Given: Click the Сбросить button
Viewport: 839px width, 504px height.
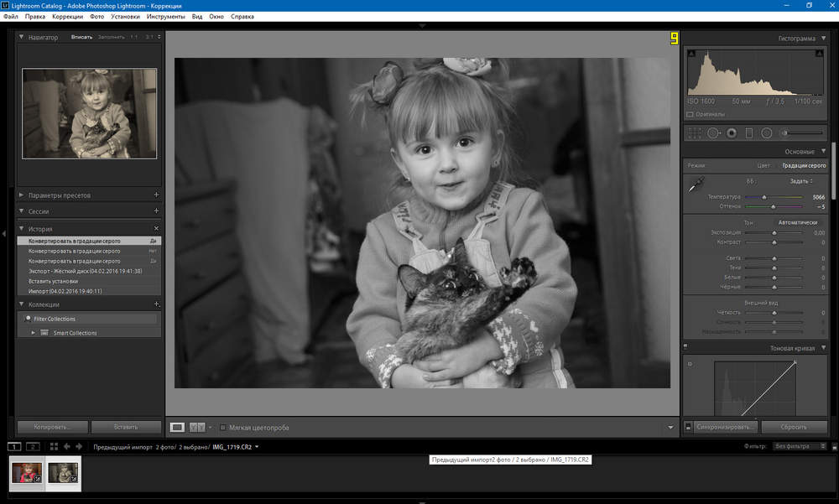Looking at the screenshot, I should (794, 427).
